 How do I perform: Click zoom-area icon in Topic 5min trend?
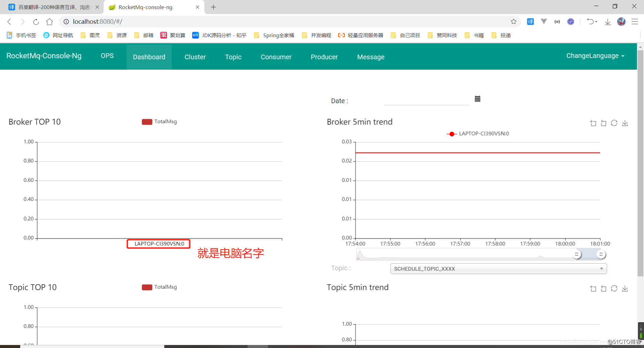[593, 289]
